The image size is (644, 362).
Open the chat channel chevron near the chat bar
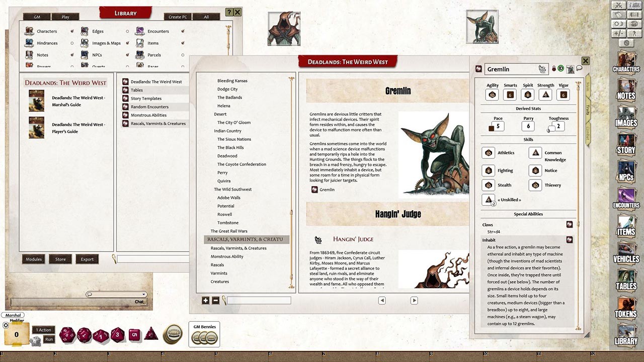tap(145, 294)
